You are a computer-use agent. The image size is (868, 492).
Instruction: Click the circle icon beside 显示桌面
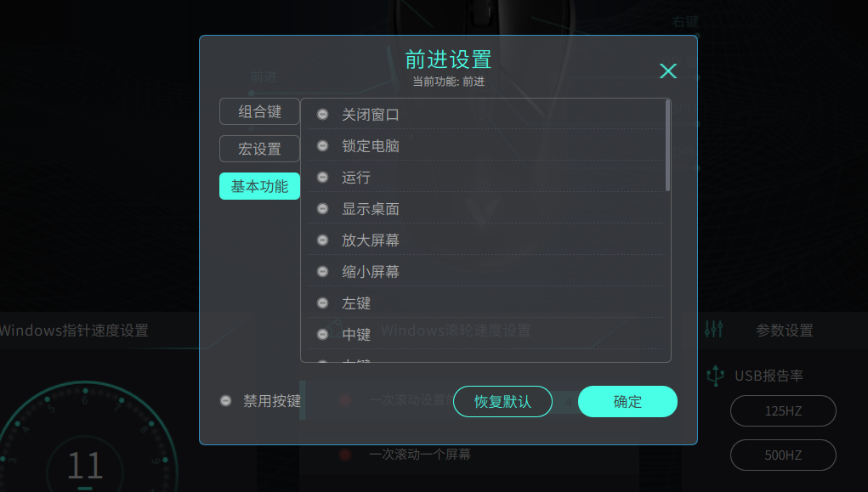click(322, 208)
